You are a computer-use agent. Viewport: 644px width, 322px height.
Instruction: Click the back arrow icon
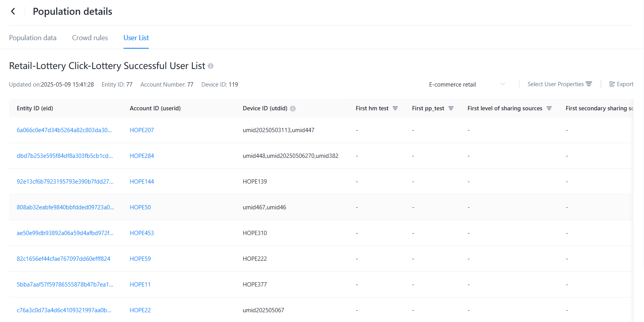pyautogui.click(x=13, y=11)
